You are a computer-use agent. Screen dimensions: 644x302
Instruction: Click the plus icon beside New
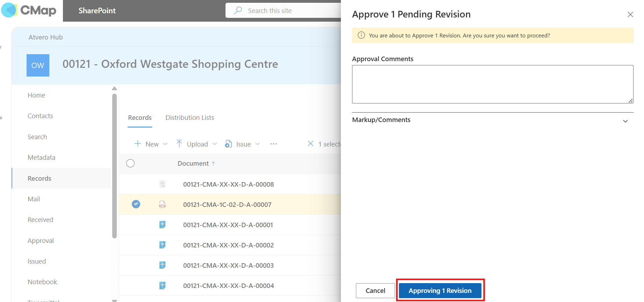click(138, 144)
